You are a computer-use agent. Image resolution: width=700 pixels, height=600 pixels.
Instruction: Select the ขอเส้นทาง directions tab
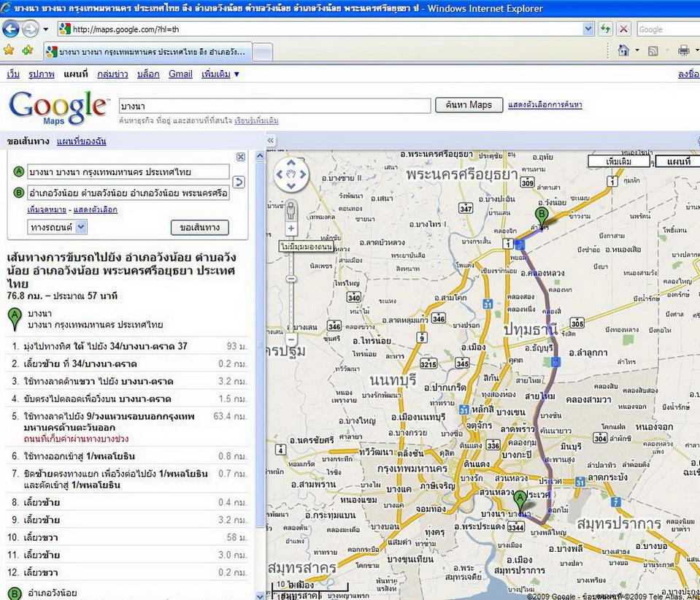point(28,142)
